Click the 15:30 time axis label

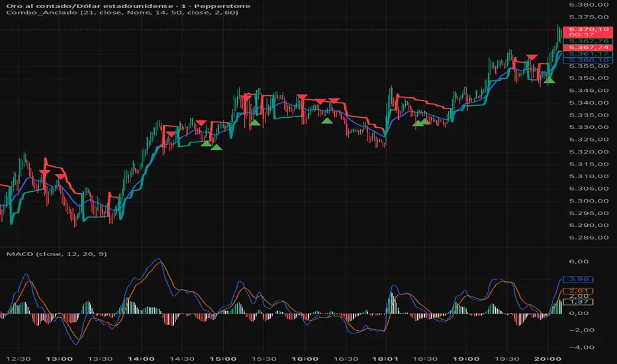263,359
